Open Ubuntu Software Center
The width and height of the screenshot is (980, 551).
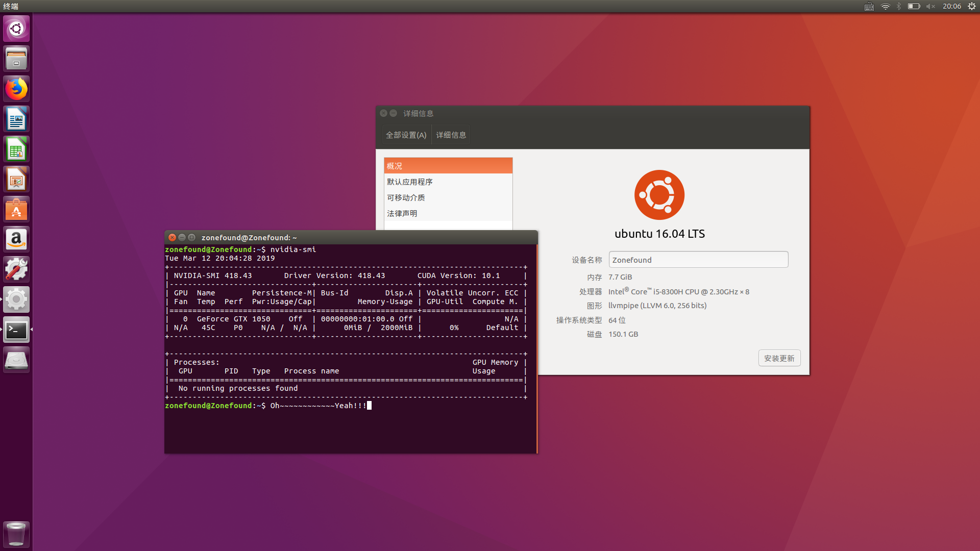[16, 209]
